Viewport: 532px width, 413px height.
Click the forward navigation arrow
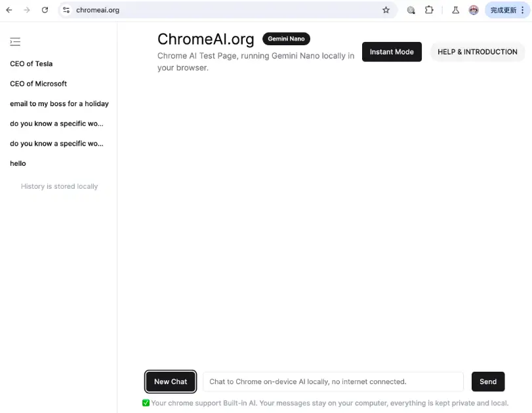pos(26,10)
